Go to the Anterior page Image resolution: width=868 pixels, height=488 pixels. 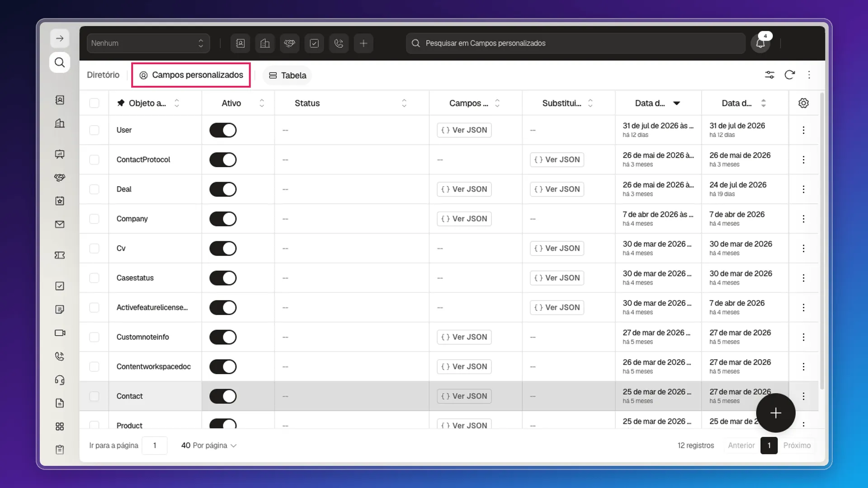(x=741, y=446)
